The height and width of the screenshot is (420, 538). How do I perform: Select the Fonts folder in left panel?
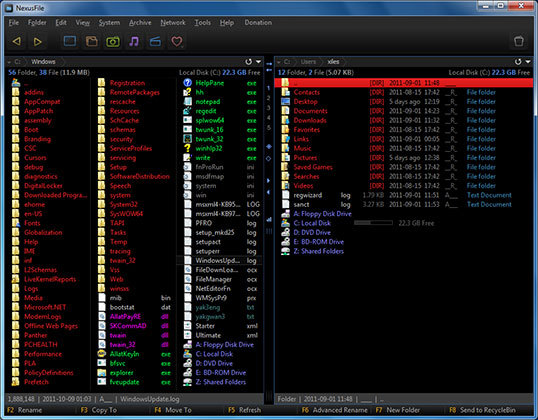click(32, 223)
